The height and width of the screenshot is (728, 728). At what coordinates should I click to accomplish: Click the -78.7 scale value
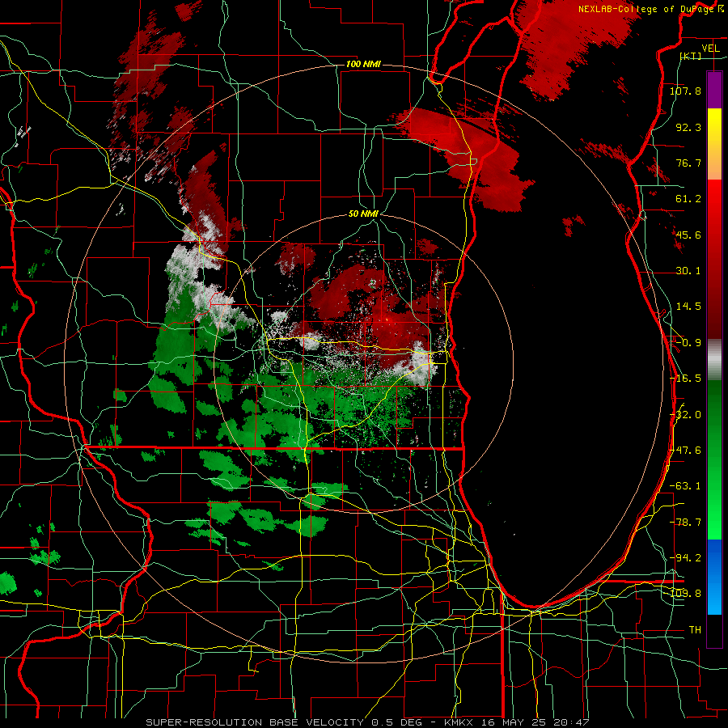click(685, 523)
